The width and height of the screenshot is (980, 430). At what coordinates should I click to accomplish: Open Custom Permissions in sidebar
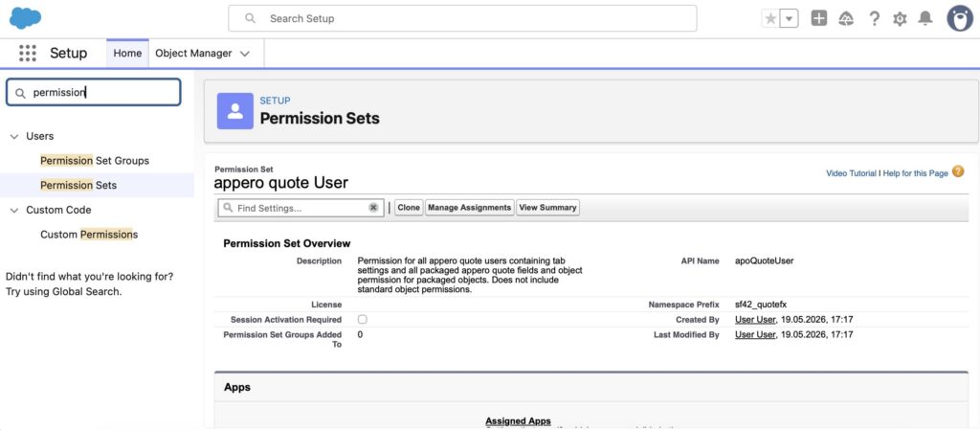point(89,235)
